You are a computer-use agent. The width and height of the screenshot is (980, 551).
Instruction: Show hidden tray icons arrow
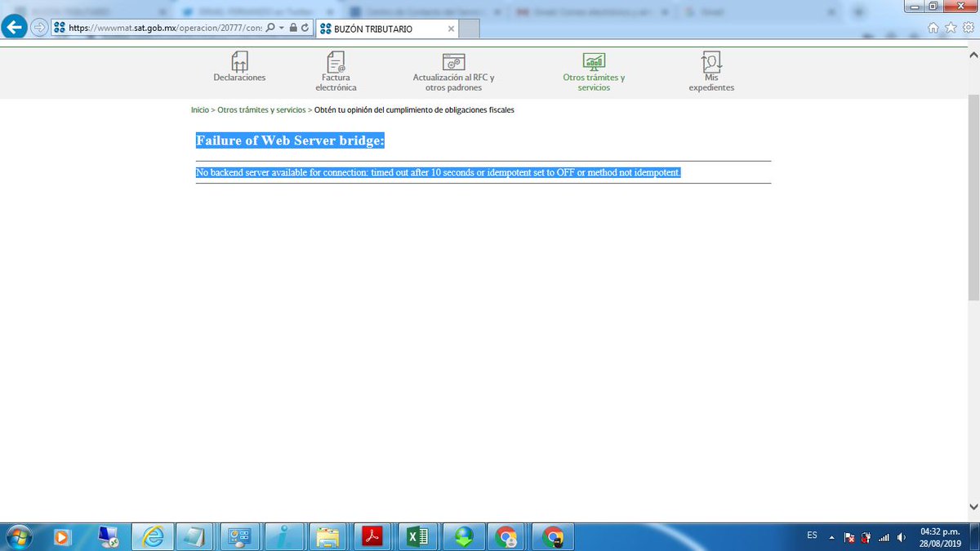point(831,537)
